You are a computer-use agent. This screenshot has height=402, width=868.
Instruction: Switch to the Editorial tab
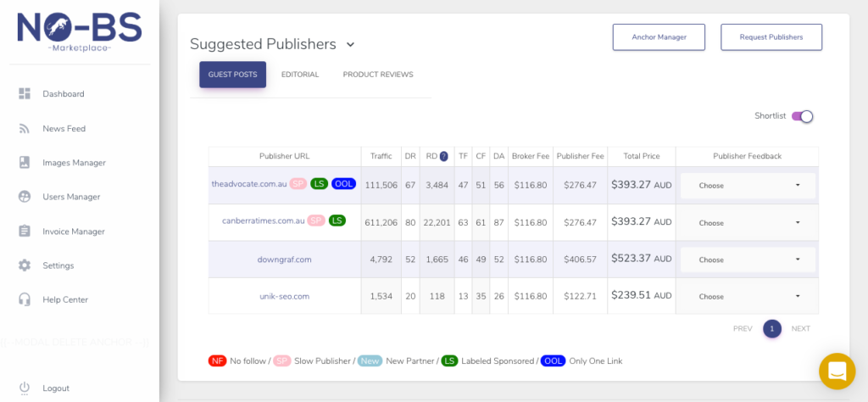pyautogui.click(x=300, y=75)
